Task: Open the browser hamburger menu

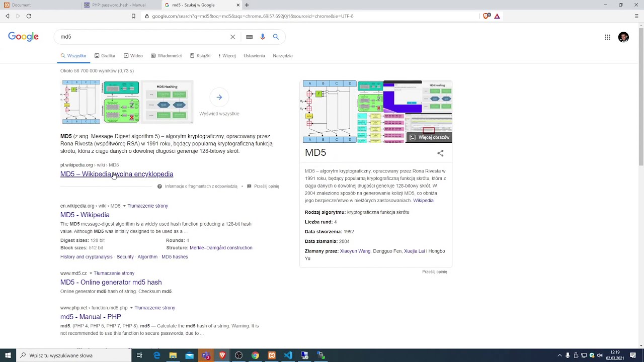Action: click(x=636, y=16)
